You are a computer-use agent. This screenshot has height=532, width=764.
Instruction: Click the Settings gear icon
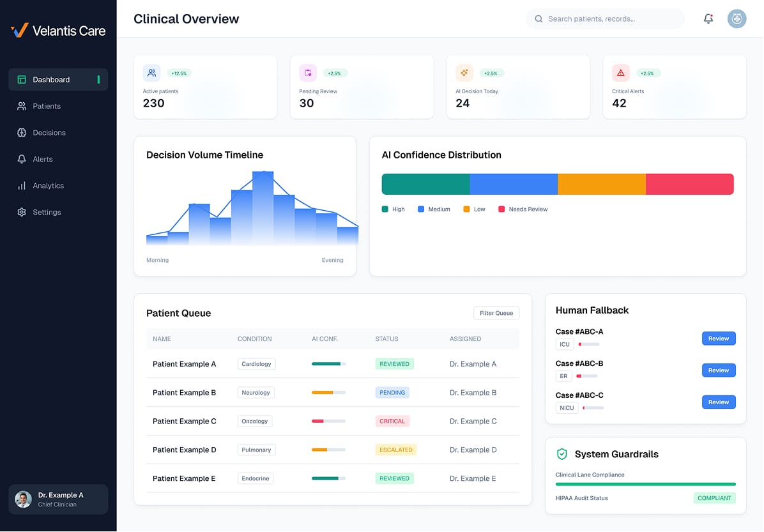[x=22, y=212]
